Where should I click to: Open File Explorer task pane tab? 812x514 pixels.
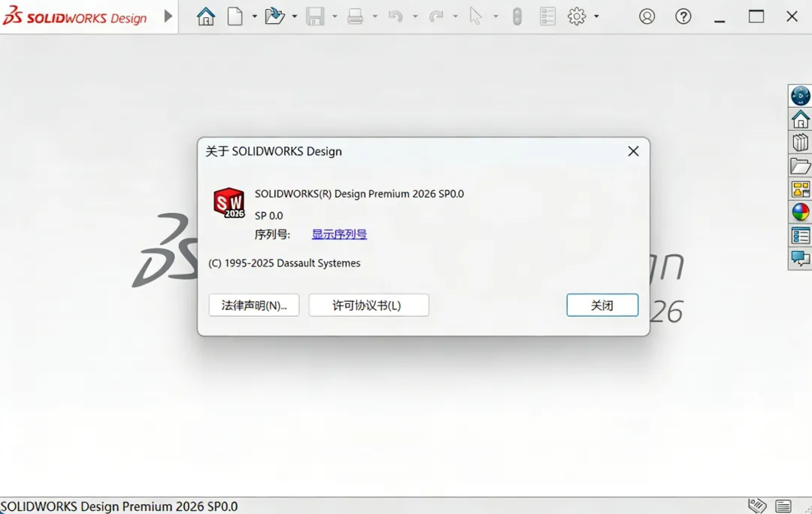click(800, 166)
